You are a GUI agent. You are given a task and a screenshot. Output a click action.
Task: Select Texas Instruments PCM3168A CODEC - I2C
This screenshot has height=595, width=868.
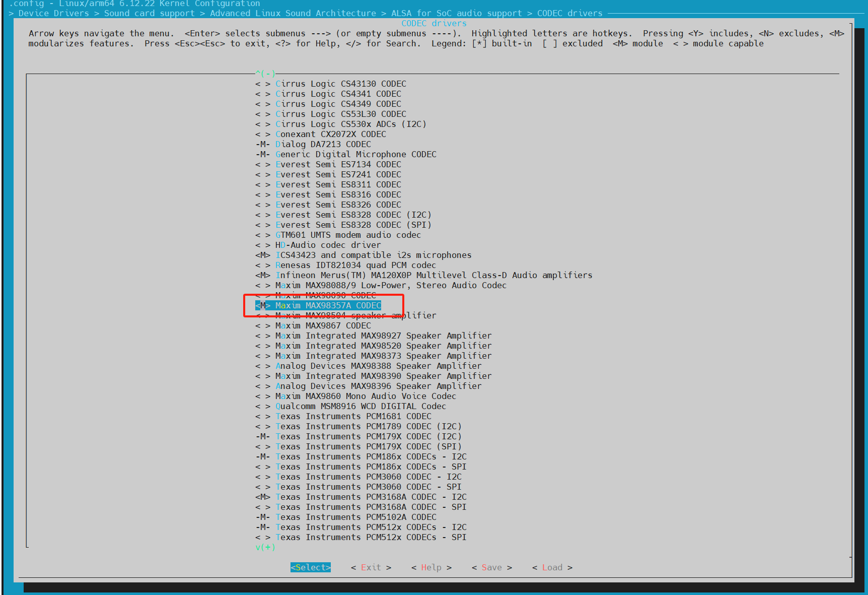coord(361,497)
